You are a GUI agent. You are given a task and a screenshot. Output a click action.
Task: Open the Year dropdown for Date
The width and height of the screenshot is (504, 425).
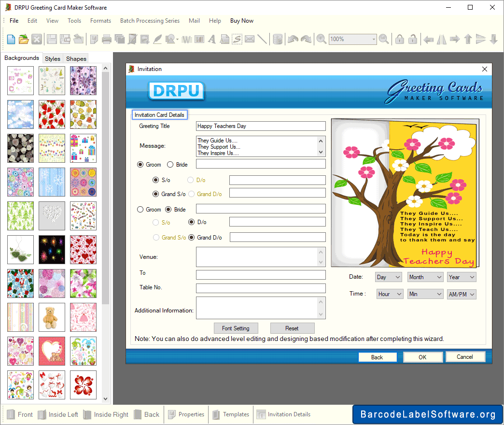pyautogui.click(x=462, y=277)
